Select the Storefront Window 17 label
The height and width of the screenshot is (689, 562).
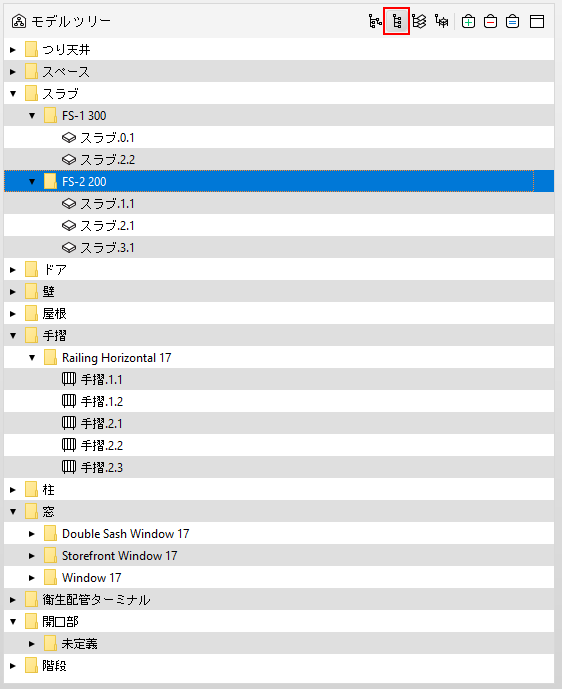(120, 555)
